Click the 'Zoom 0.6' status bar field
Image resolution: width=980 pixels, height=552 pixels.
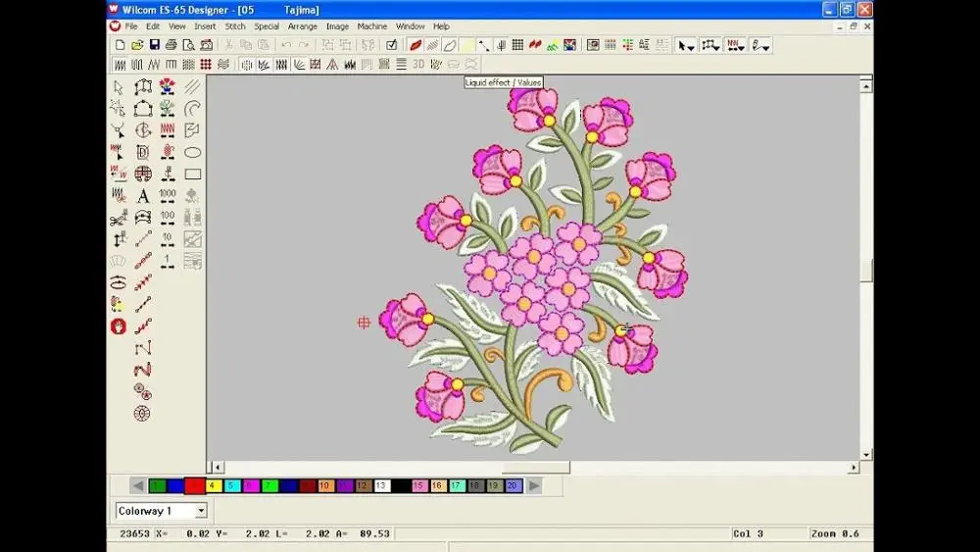pos(835,534)
